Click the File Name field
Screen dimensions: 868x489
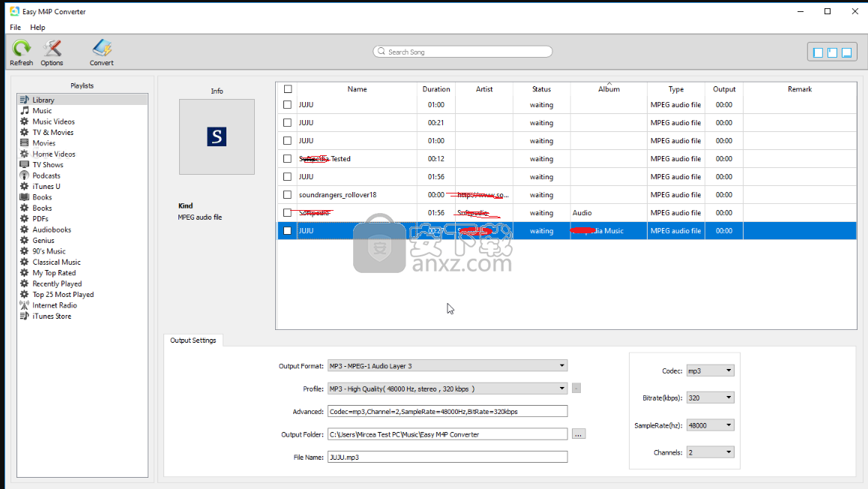(447, 457)
